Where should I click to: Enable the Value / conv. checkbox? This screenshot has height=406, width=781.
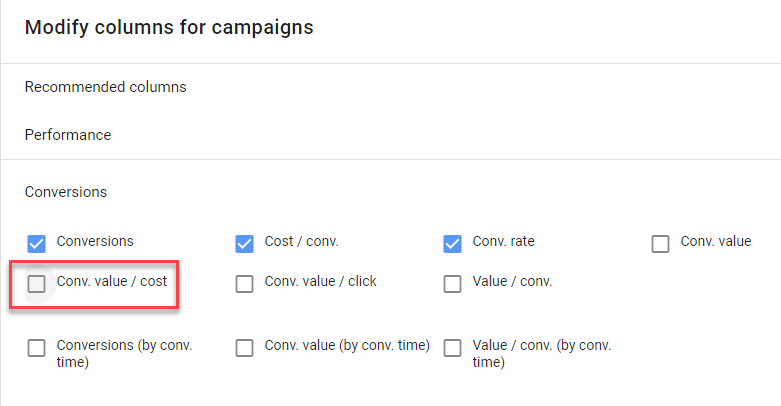[453, 284]
